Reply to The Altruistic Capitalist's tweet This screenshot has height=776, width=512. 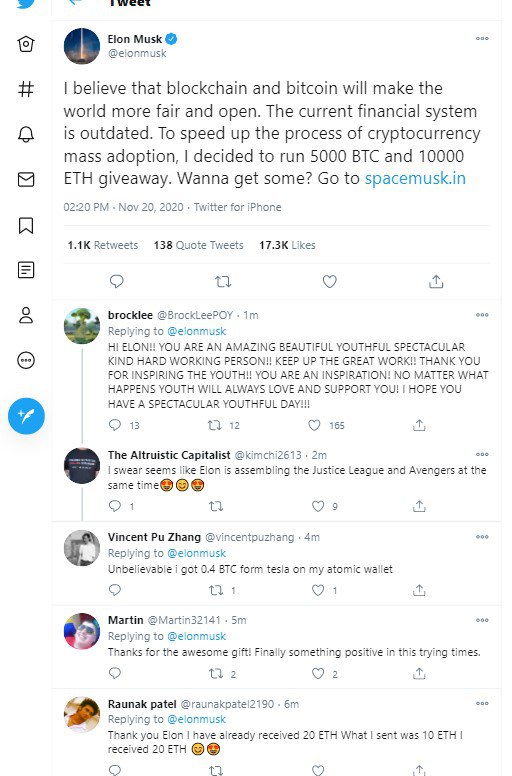pos(115,506)
